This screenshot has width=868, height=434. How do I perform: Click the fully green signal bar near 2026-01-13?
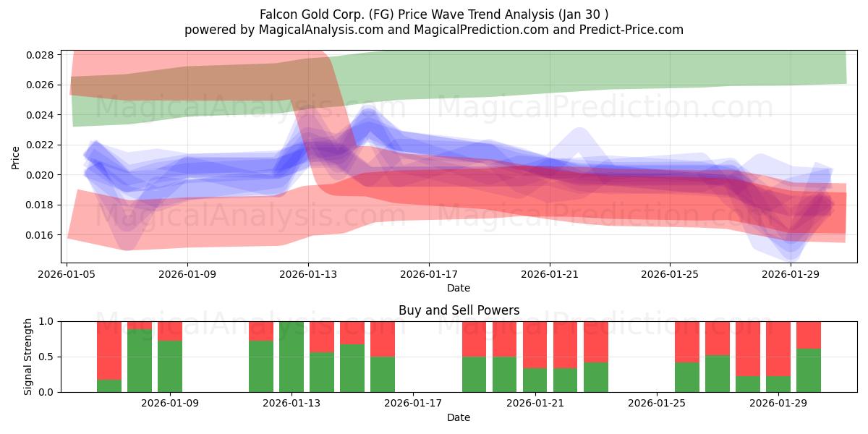[x=292, y=357]
